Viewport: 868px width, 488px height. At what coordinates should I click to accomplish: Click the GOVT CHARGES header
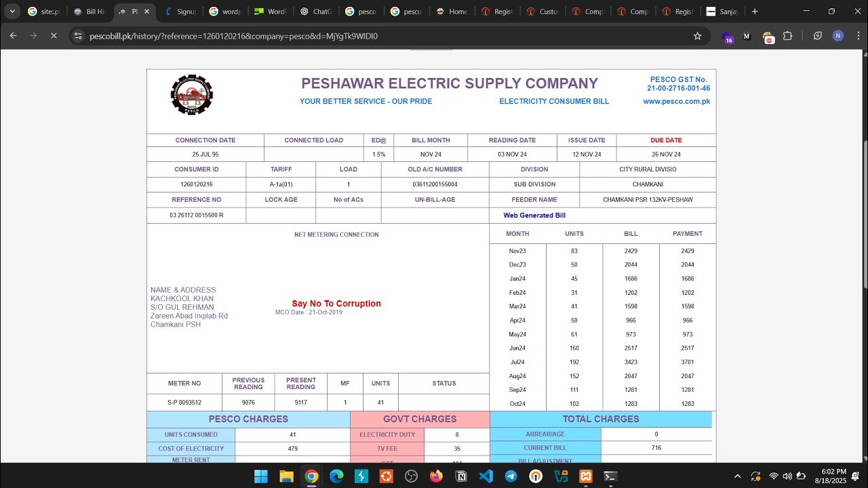click(420, 419)
